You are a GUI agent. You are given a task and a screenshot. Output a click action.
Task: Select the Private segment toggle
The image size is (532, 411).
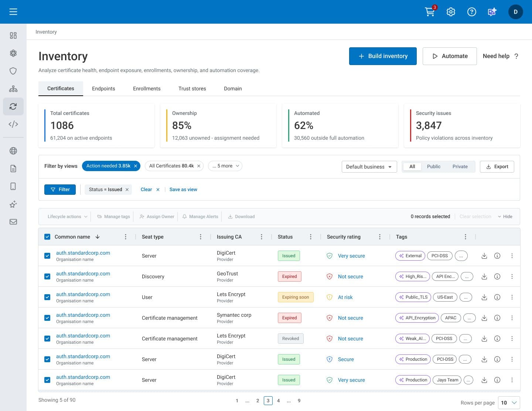point(460,167)
